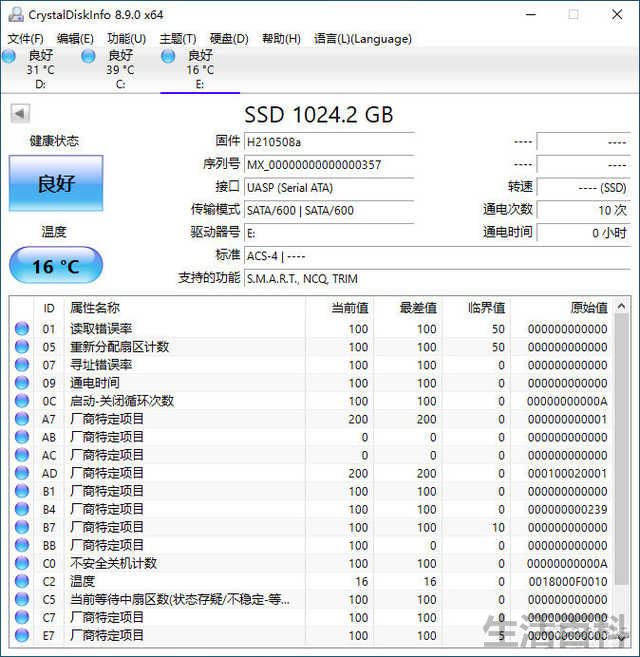Click status orb of attribute C0 不安全关机计数
The height and width of the screenshot is (657, 640).
point(22,563)
